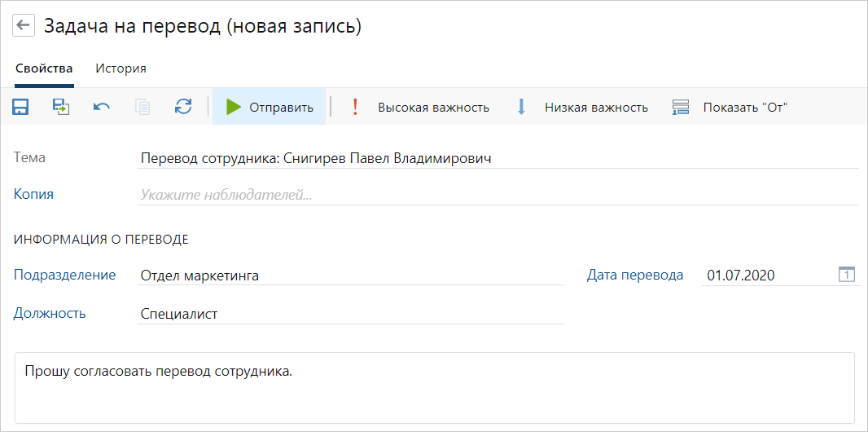Undo changes with the curved arrow icon
This screenshot has width=868, height=432.
[101, 106]
